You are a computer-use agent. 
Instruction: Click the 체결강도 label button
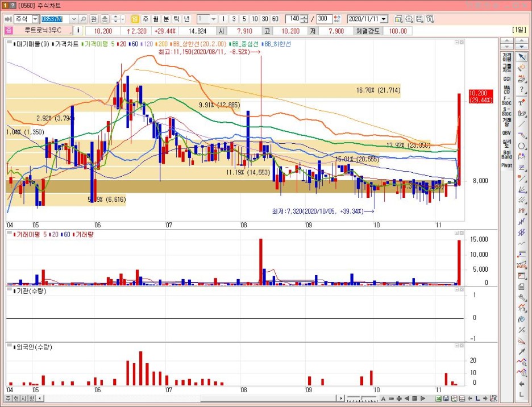(368, 31)
